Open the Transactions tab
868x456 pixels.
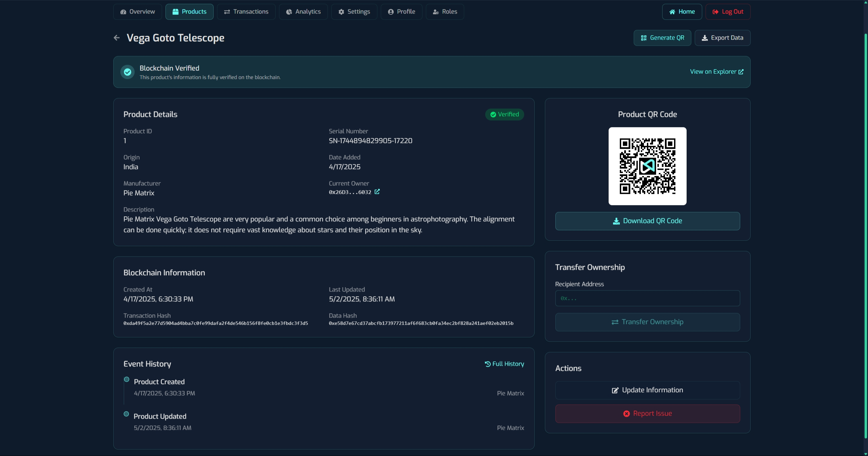coord(246,12)
